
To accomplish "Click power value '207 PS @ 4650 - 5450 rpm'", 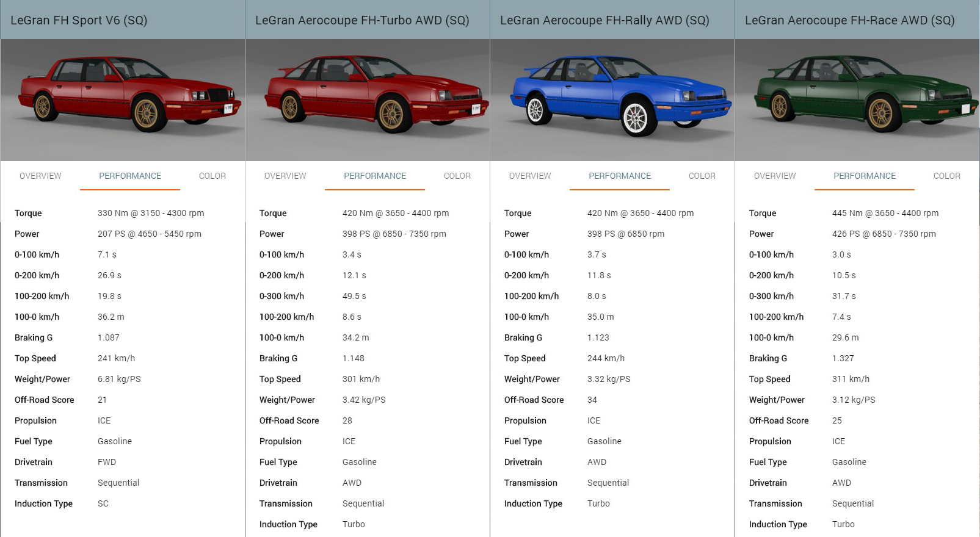I will [150, 234].
